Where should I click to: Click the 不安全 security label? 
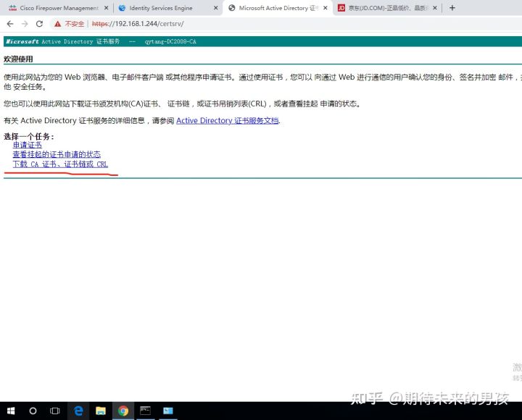click(75, 24)
